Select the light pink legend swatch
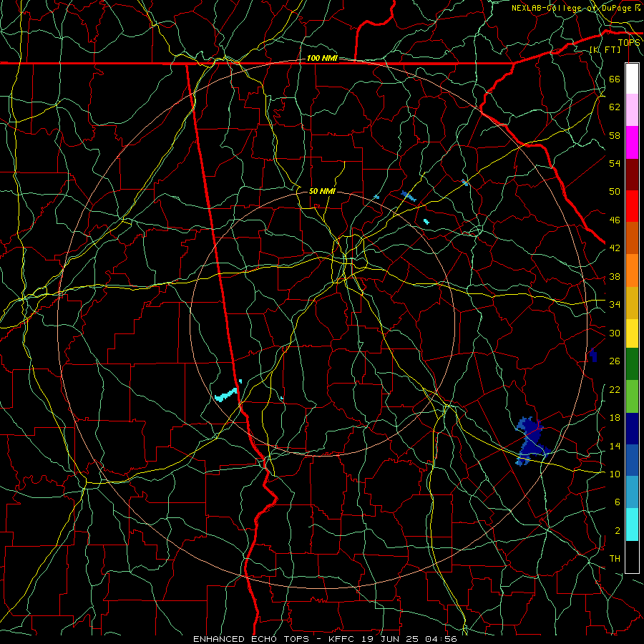Image resolution: width=644 pixels, height=644 pixels. coord(632,110)
